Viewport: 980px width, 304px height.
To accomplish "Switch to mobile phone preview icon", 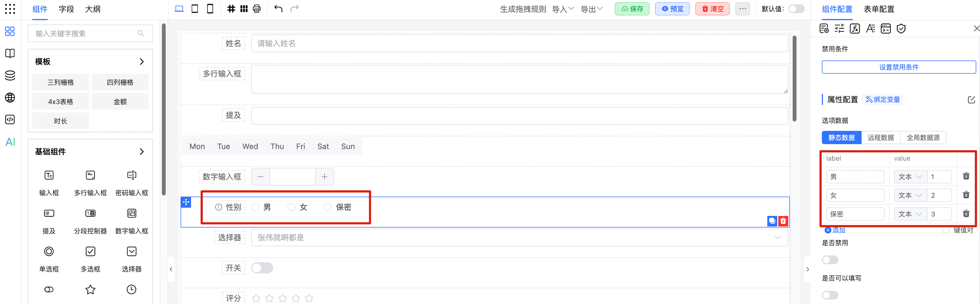I will click(210, 9).
